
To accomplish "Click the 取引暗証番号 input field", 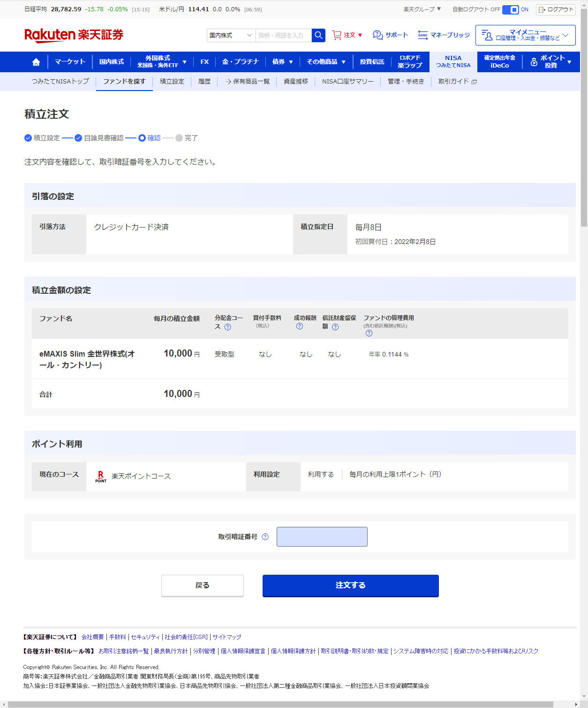I will click(x=322, y=537).
